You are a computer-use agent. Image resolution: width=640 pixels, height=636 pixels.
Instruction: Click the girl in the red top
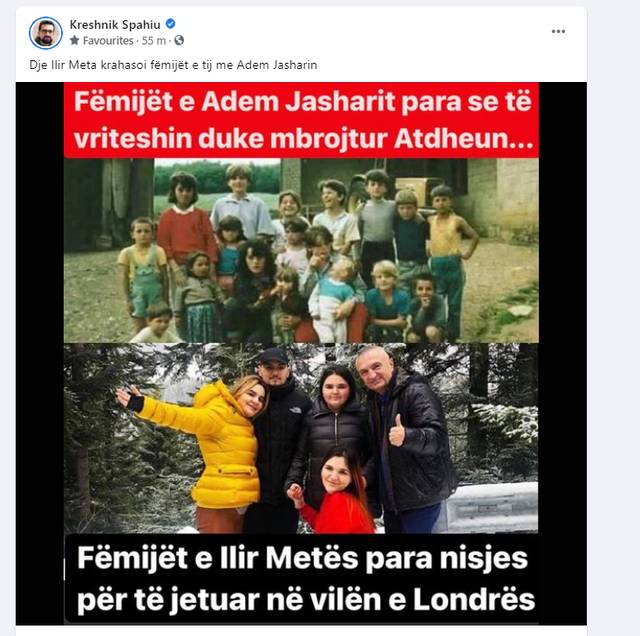337,492
